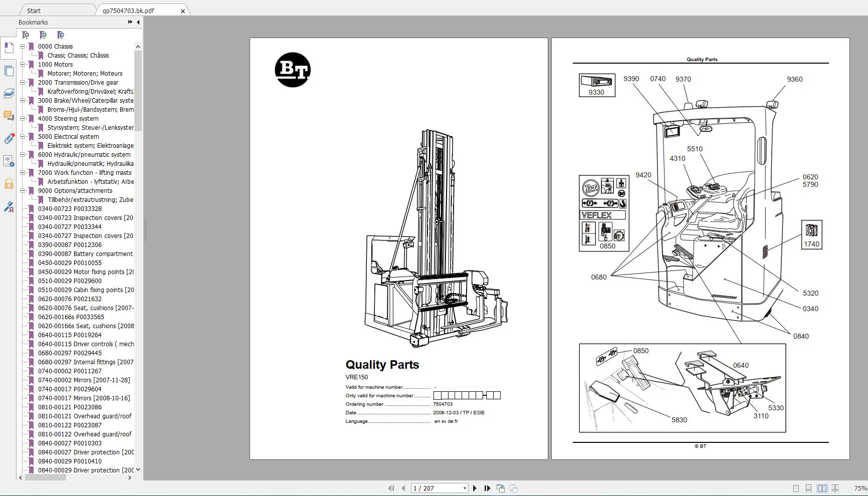Open the Page Thumbnails panel

coord(9,71)
